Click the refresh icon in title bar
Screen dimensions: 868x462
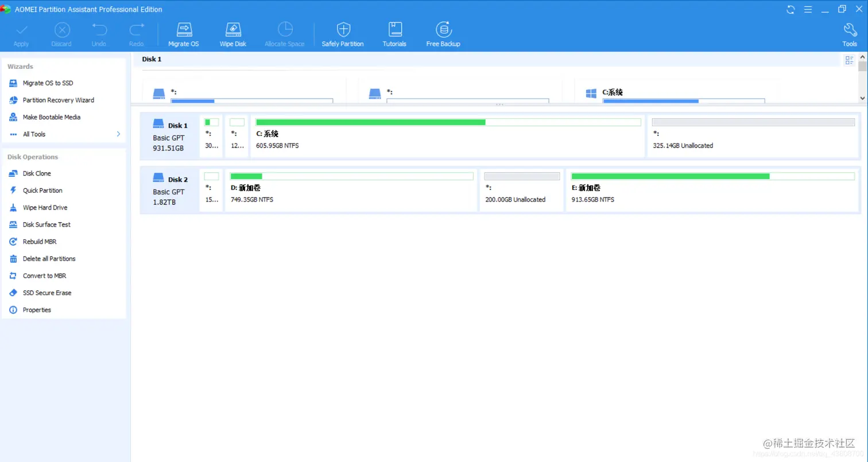click(791, 9)
